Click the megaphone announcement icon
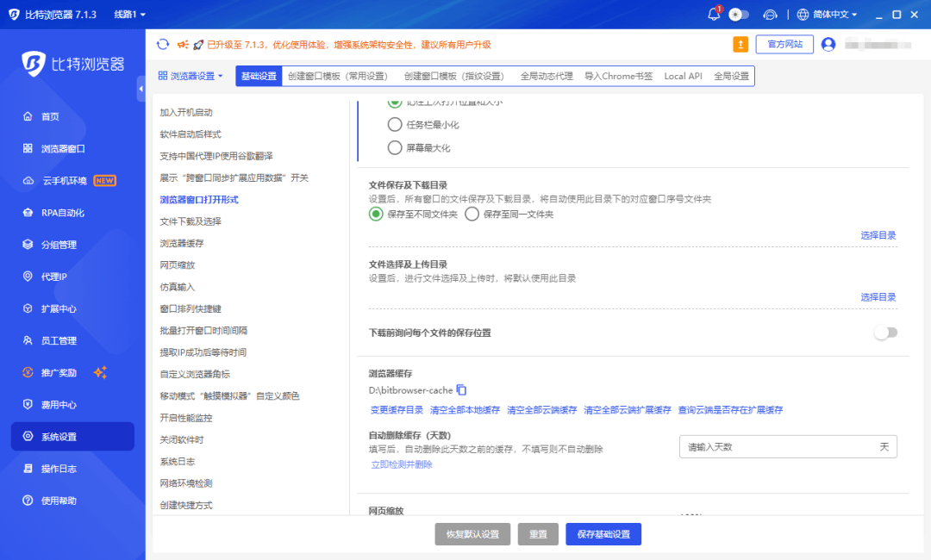 point(183,45)
